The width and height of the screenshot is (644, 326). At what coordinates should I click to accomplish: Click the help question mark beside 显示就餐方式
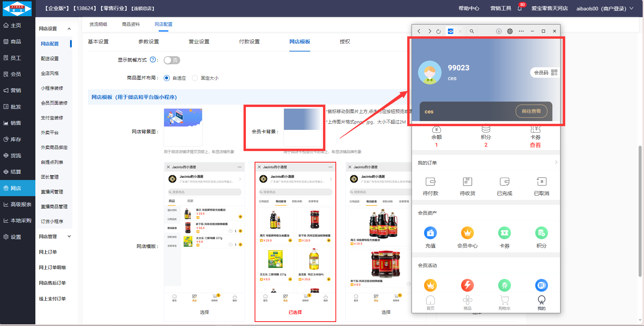153,60
